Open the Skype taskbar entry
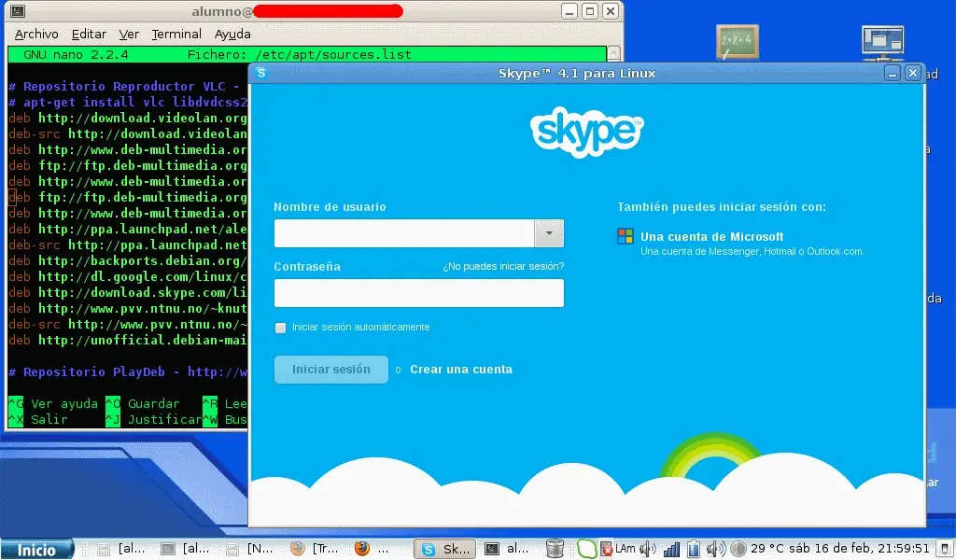 click(444, 549)
